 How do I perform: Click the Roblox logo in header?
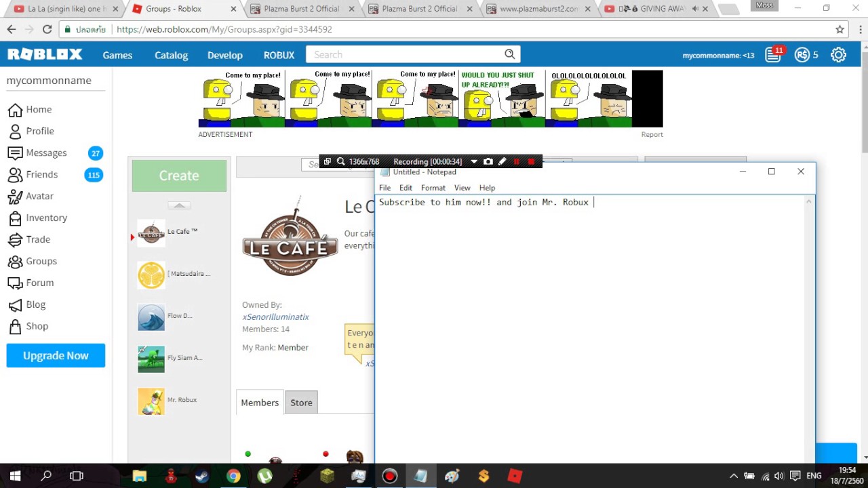pyautogui.click(x=45, y=55)
